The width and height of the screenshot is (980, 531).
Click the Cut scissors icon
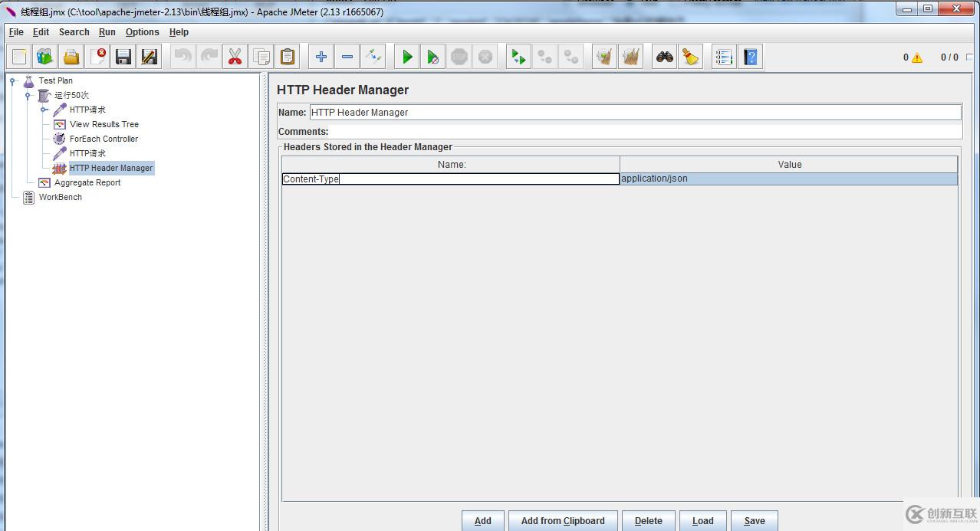pyautogui.click(x=235, y=57)
